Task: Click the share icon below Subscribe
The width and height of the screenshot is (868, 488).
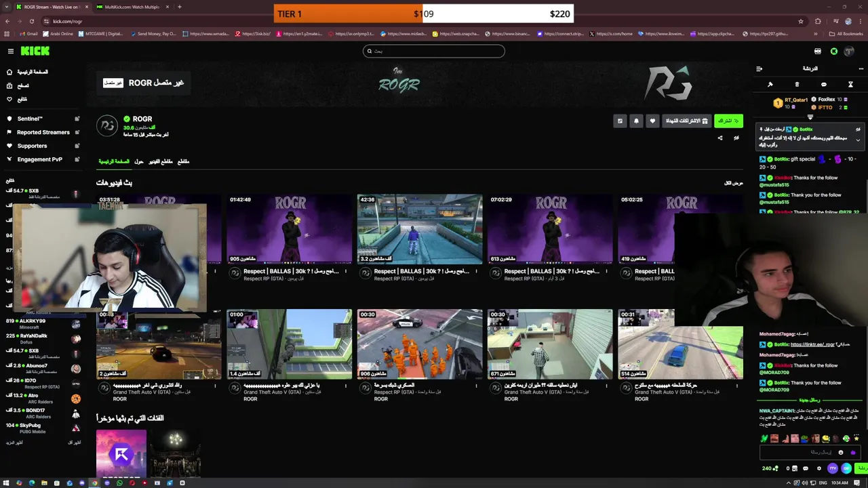Action: point(720,138)
